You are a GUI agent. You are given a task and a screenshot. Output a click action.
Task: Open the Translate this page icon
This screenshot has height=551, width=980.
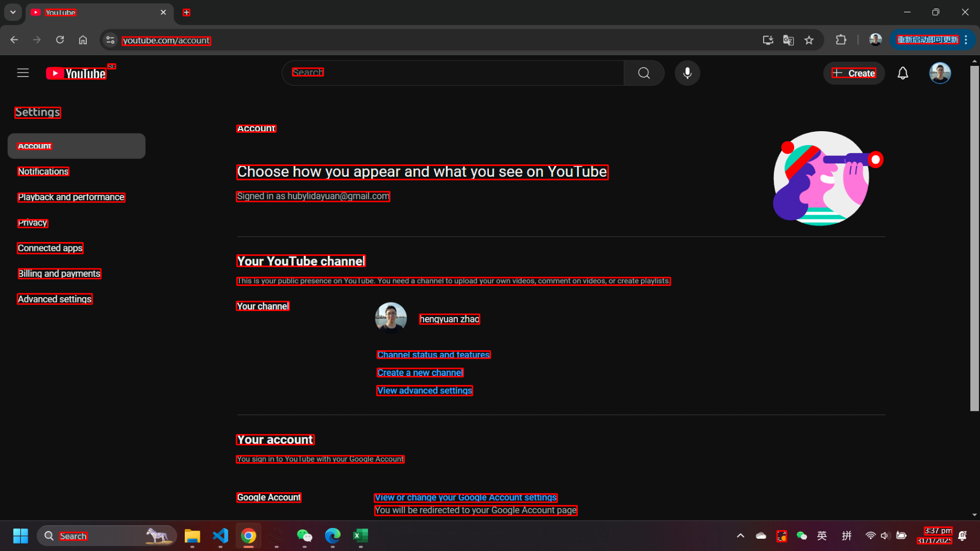point(788,40)
